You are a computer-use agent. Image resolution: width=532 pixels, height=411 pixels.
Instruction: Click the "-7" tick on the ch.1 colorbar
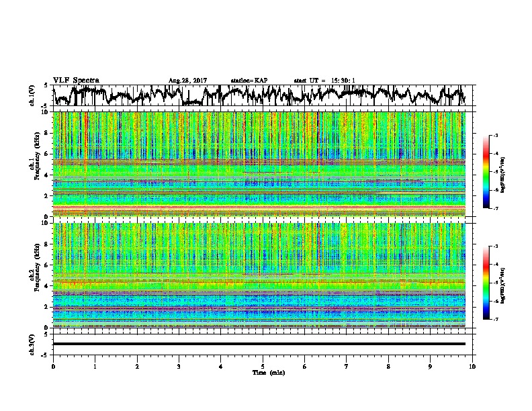pyautogui.click(x=496, y=208)
